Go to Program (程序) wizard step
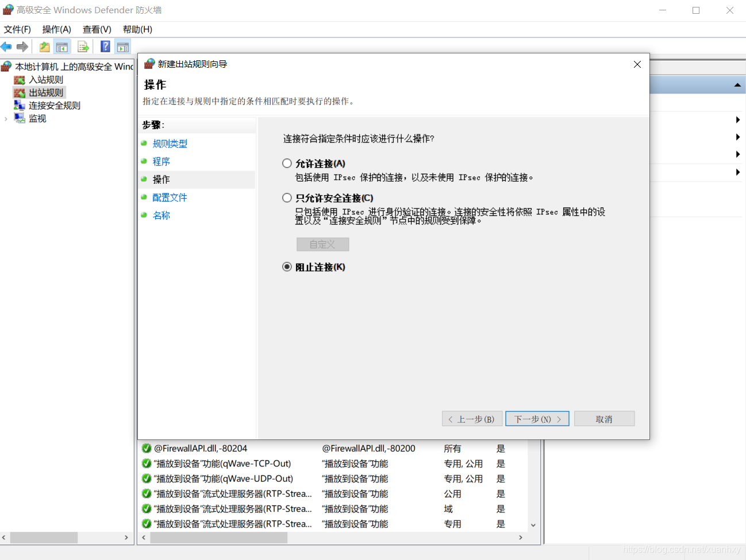This screenshot has width=746, height=560. (161, 161)
